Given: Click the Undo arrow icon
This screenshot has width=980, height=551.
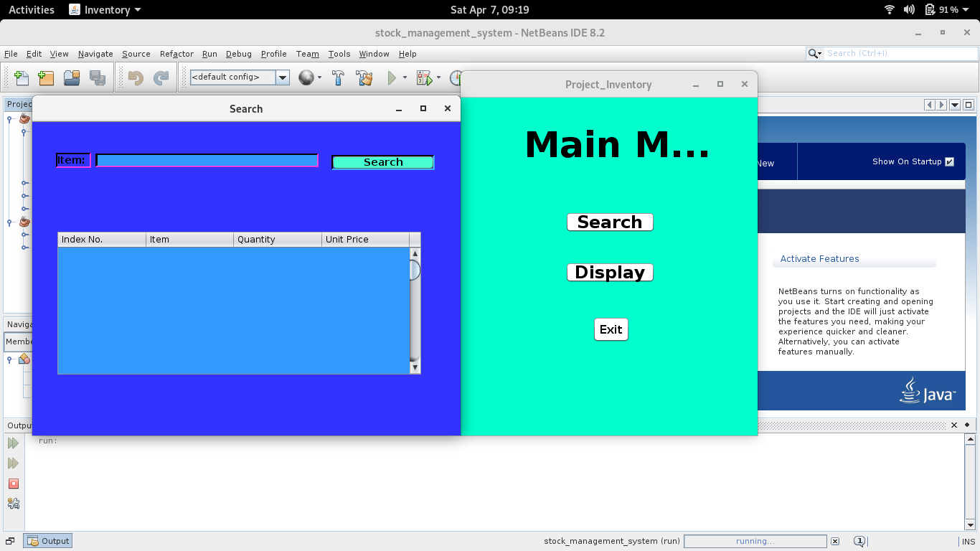Looking at the screenshot, I should (x=136, y=77).
